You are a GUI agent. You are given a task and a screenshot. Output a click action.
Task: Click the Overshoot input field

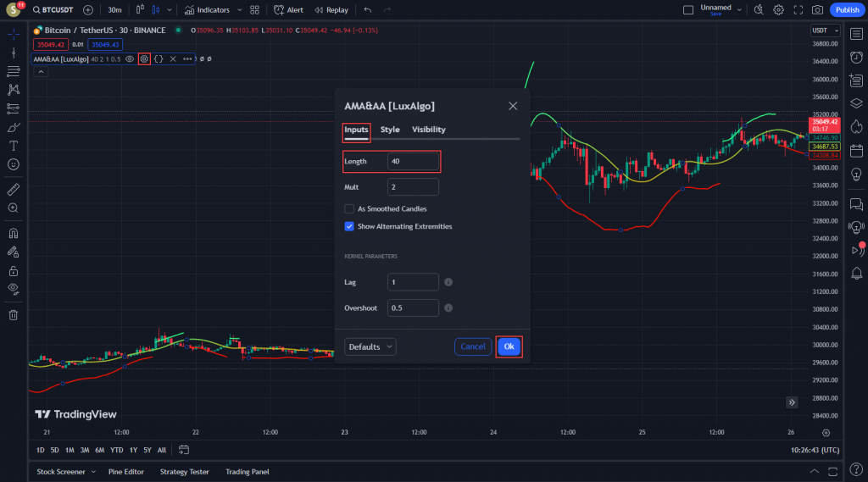[x=413, y=307]
